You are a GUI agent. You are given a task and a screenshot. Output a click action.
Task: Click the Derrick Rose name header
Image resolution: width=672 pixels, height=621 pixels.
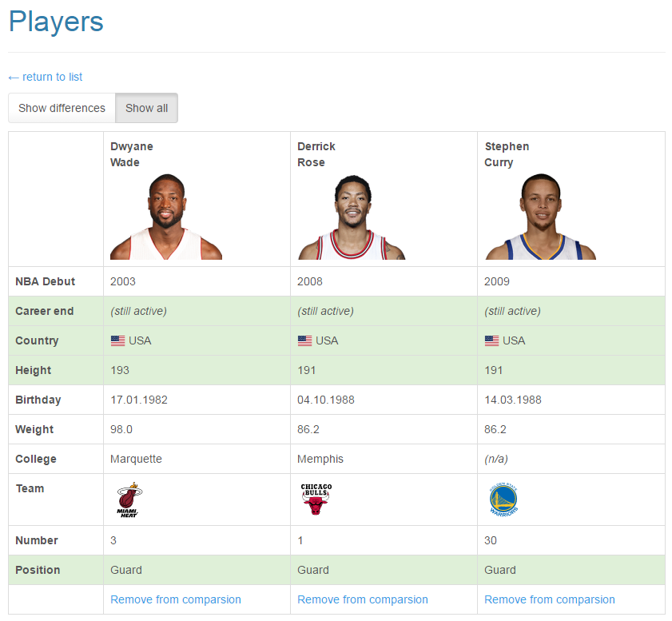click(316, 154)
